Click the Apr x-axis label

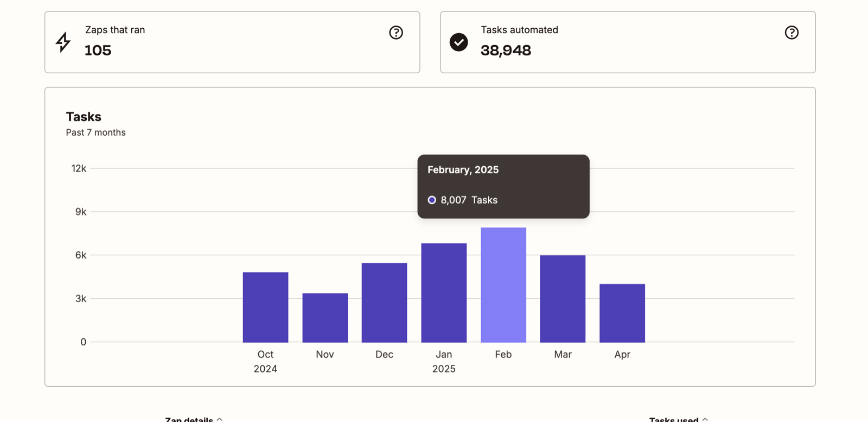[x=622, y=355]
